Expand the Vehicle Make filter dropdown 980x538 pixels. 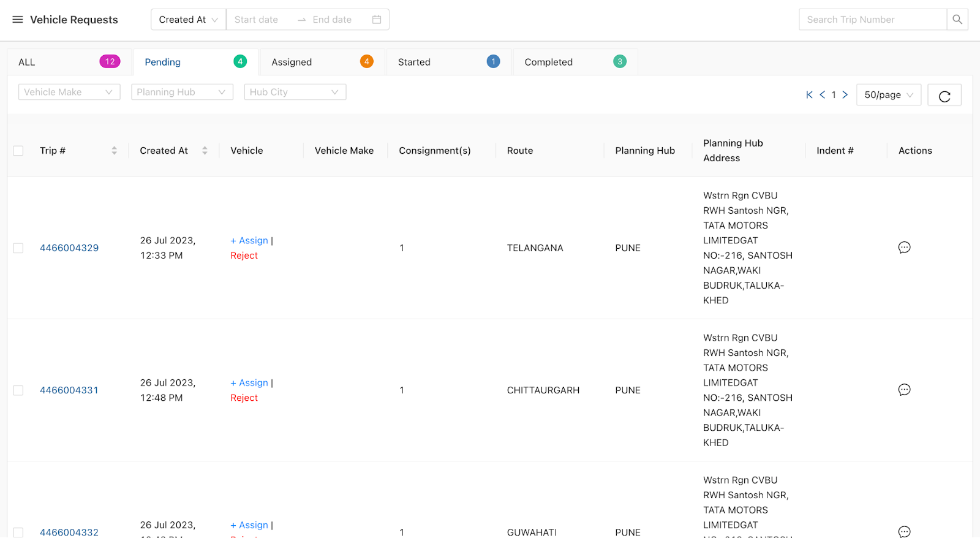click(x=69, y=92)
